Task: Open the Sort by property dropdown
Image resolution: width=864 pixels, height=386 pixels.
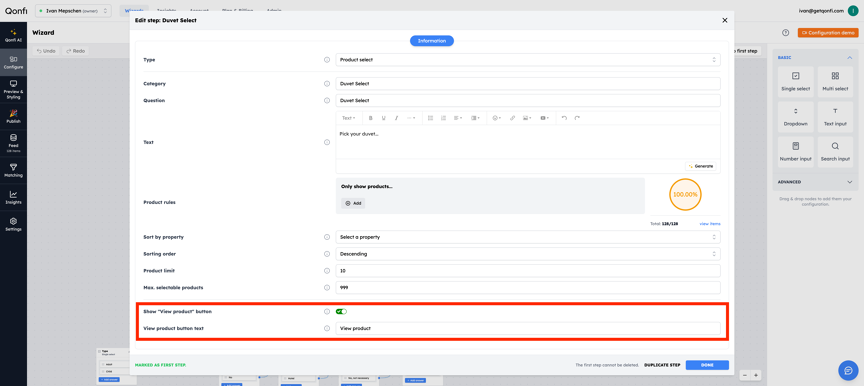Action: tap(528, 237)
